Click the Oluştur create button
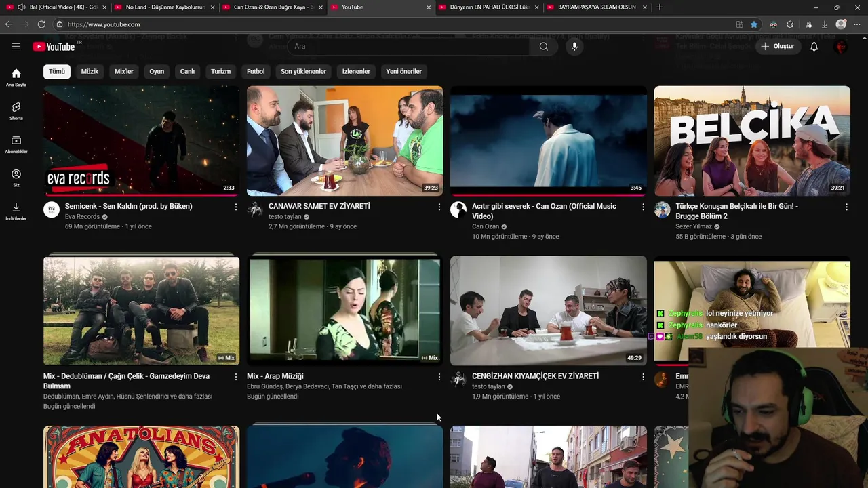Viewport: 868px width, 488px height. [x=777, y=46]
